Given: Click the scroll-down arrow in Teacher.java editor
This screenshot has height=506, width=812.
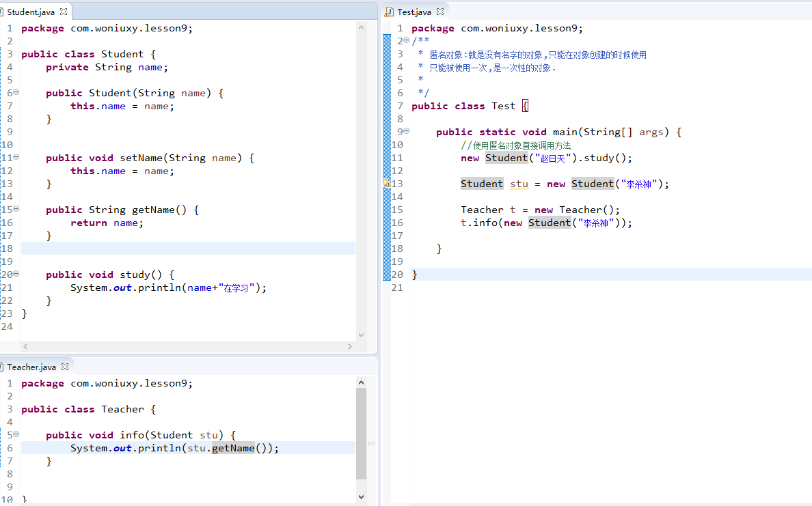Looking at the screenshot, I should point(361,496).
